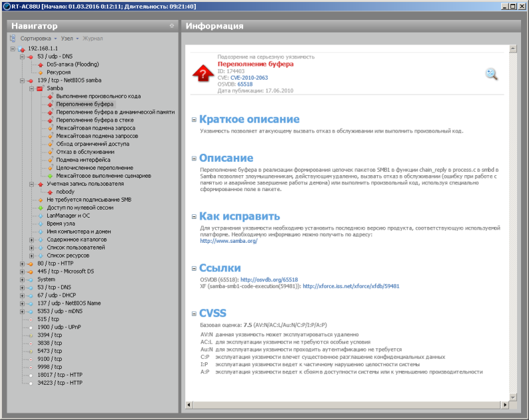Open the xforce.iss.net xfdb/59481 link
Image resolution: width=529 pixels, height=420 pixels.
click(351, 286)
